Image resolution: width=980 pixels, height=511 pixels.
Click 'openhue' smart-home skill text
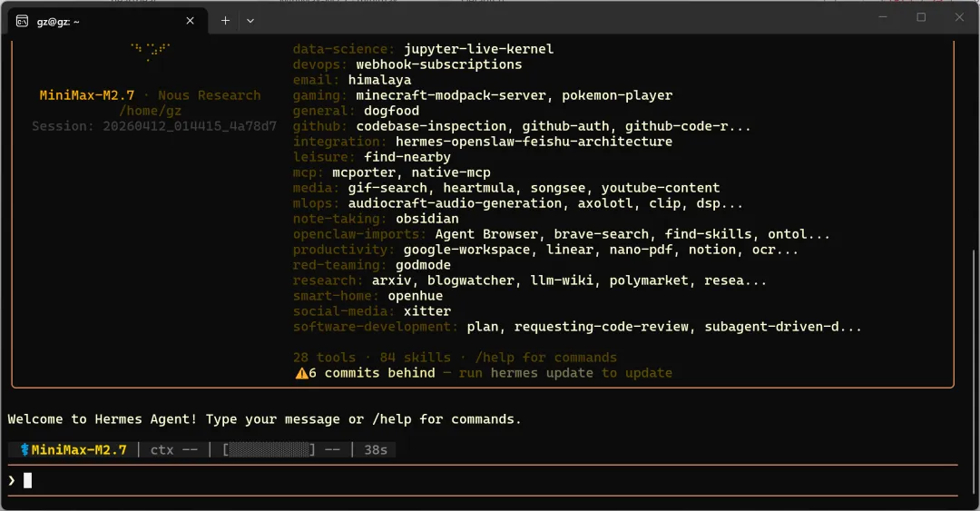coord(415,296)
